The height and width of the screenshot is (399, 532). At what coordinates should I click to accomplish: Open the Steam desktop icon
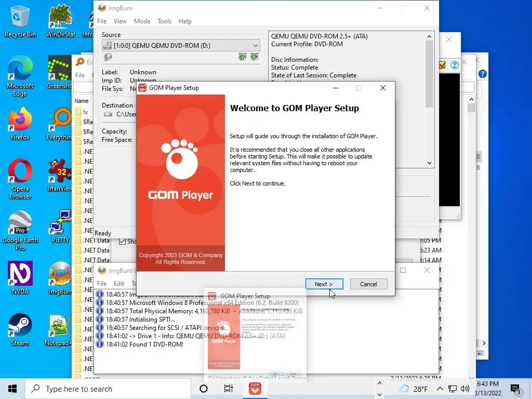point(20,330)
